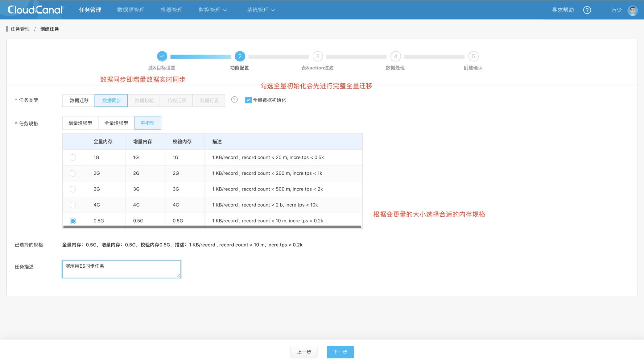The image size is (644, 363).
Task: Select the 4G memory spec radio button
Action: pos(73,205)
